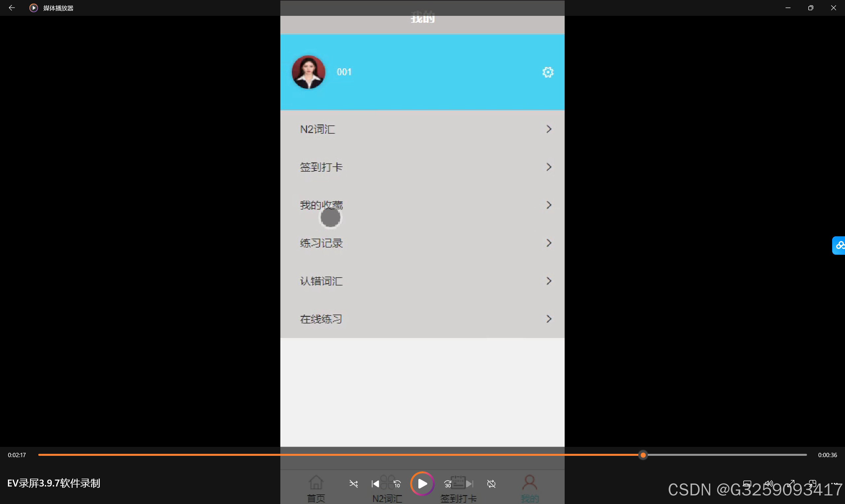
Task: Skip back 10 seconds
Action: 397,484
